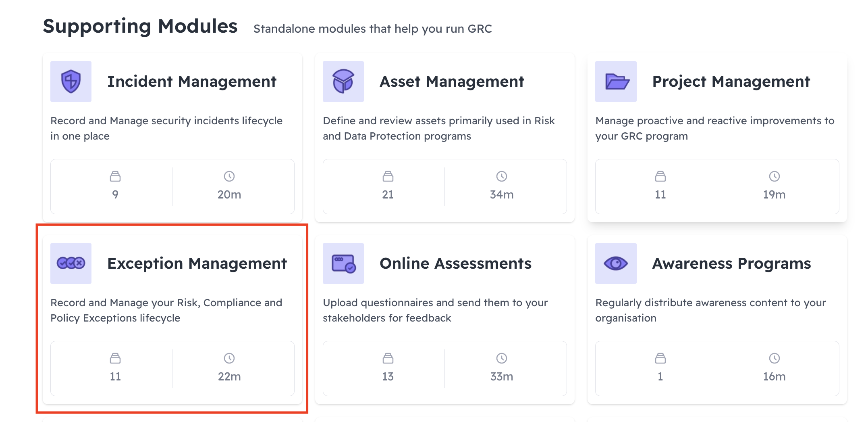This screenshot has width=868, height=422.
Task: Select the Online Assessments questionnaire icon
Action: [x=343, y=263]
